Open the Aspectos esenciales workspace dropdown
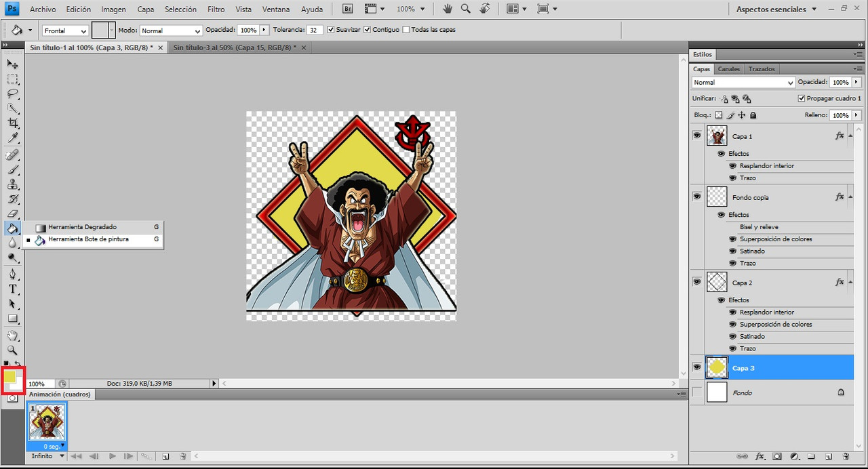 coord(776,9)
